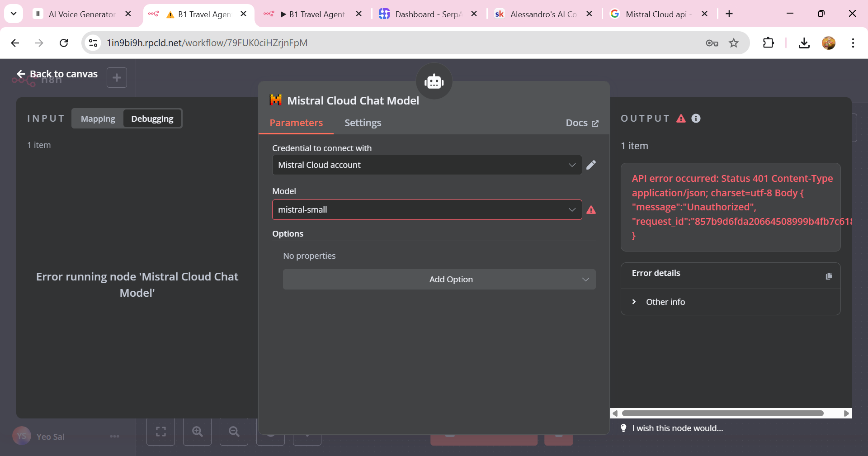
Task: Edit the Mistral Cloud credential with pencil icon
Action: click(591, 165)
